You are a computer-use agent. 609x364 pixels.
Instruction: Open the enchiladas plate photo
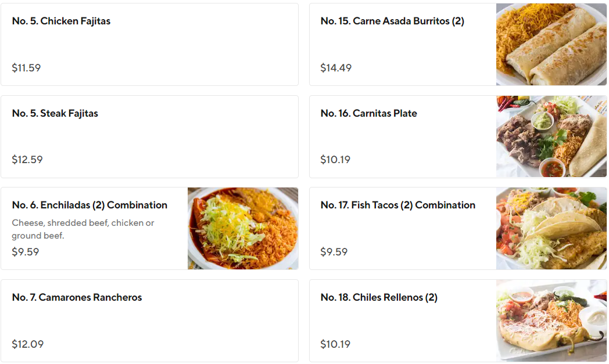pyautogui.click(x=243, y=228)
